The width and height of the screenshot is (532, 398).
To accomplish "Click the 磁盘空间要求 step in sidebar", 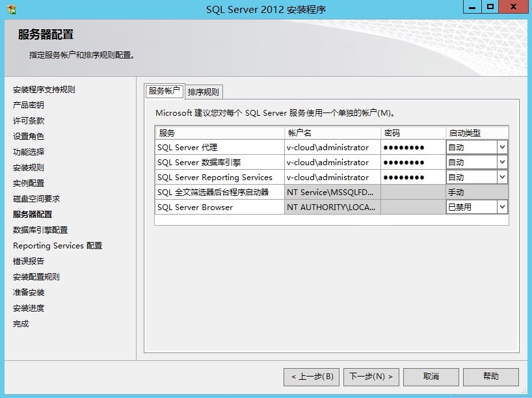I will [36, 199].
